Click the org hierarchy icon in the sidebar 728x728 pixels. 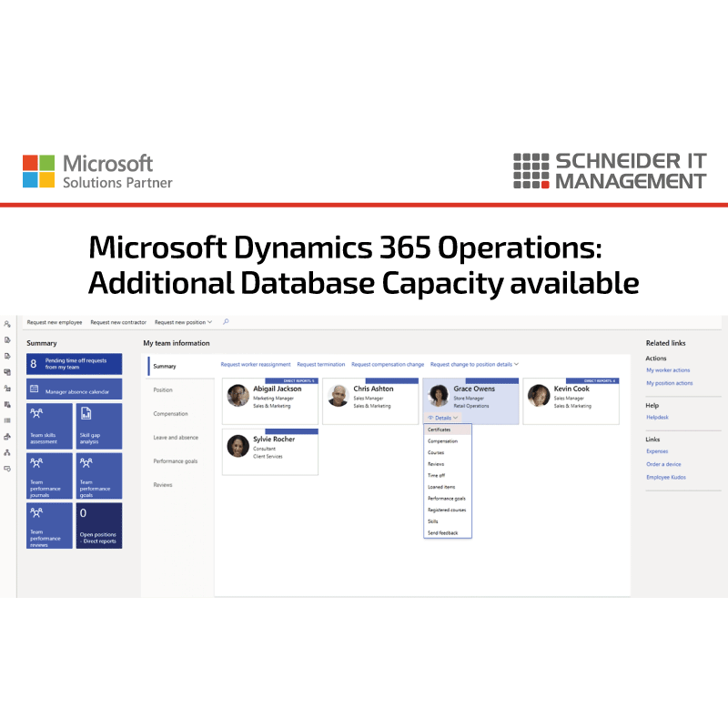click(x=7, y=452)
